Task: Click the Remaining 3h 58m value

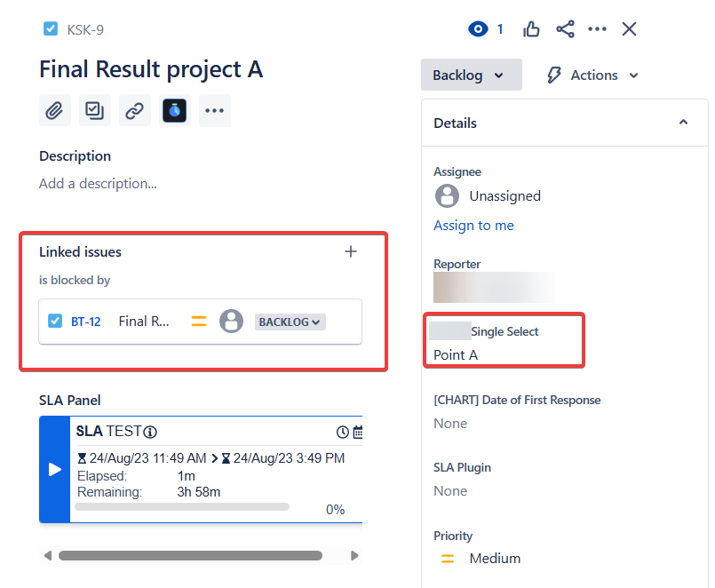Action: coord(199,492)
